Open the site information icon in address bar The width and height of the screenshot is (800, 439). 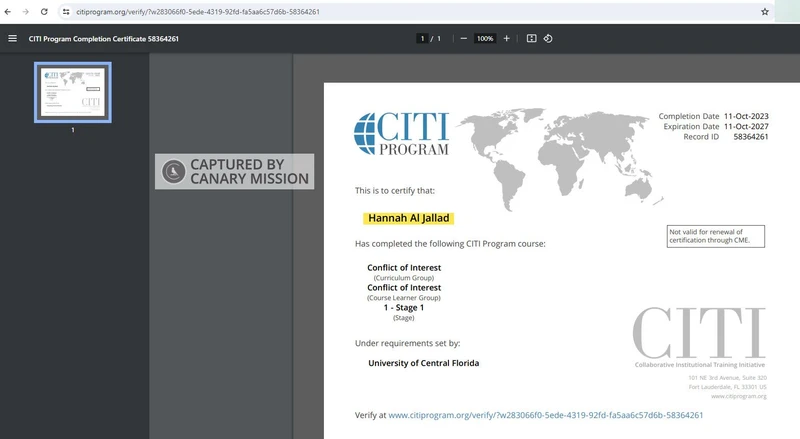click(x=66, y=11)
